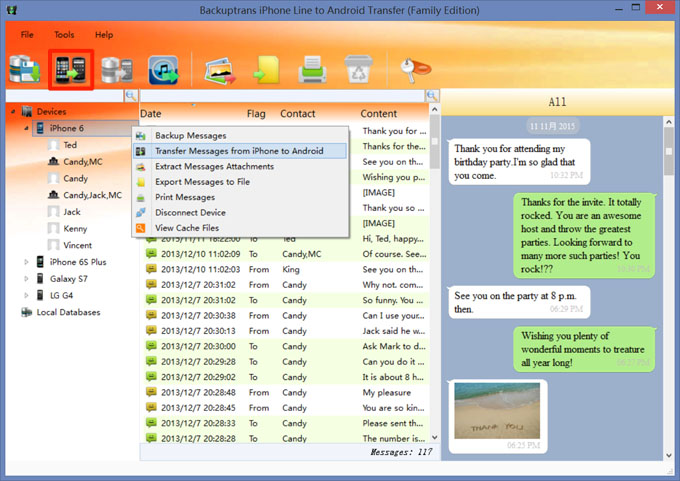
Task: Select the Galaxy S7 device
Action: [69, 278]
